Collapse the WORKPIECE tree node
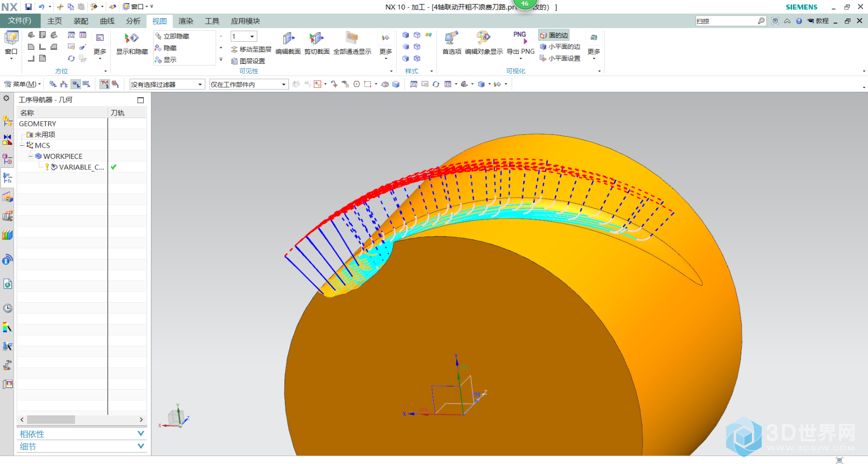The height and width of the screenshot is (464, 868). pyautogui.click(x=30, y=156)
